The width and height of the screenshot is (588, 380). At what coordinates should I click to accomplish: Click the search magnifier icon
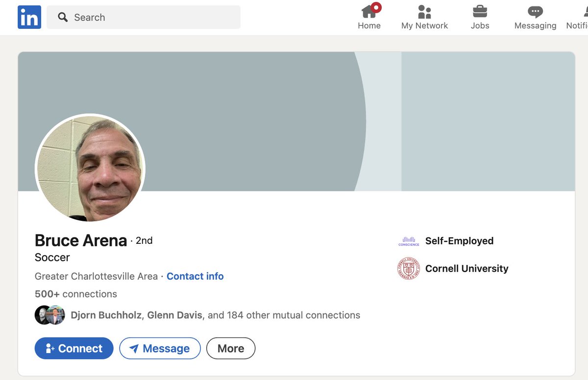click(x=63, y=17)
